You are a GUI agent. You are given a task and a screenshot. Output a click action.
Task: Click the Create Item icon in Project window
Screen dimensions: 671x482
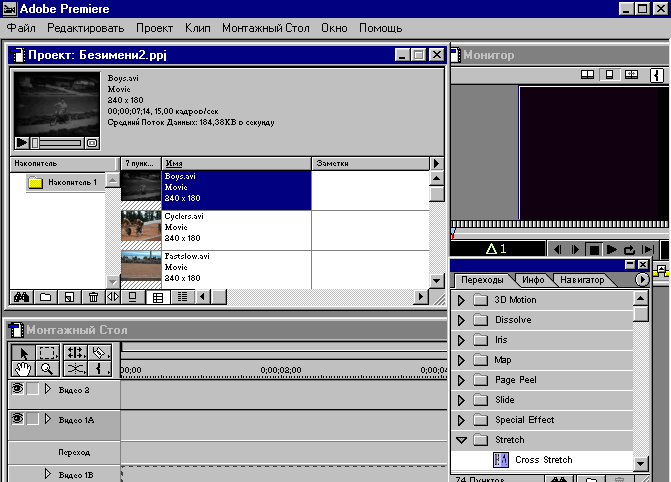(x=69, y=297)
